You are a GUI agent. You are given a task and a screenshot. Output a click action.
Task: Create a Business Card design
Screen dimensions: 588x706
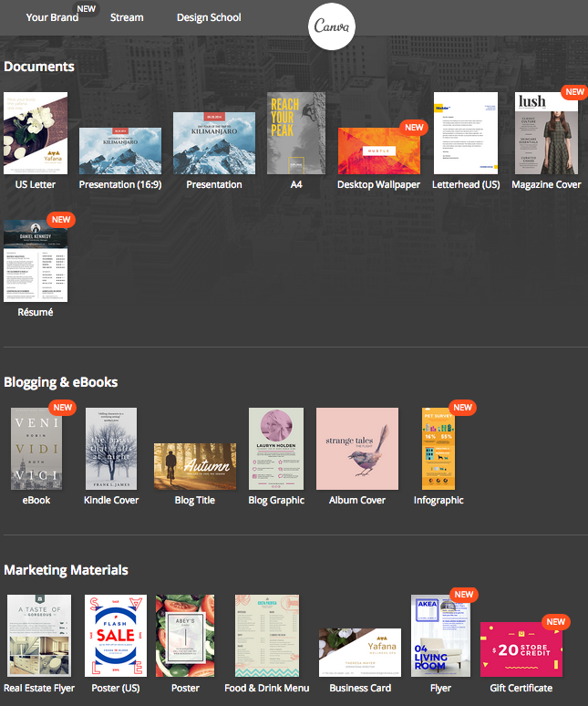(x=360, y=652)
